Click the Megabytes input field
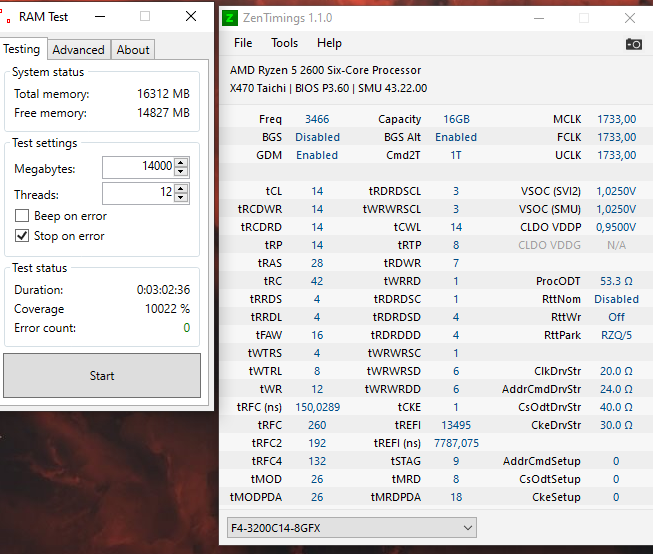The image size is (653, 554). (139, 167)
